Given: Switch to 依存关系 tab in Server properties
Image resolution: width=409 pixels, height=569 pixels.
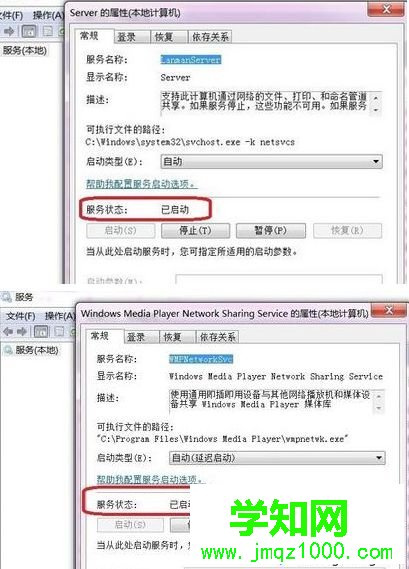Looking at the screenshot, I should click(x=210, y=37).
